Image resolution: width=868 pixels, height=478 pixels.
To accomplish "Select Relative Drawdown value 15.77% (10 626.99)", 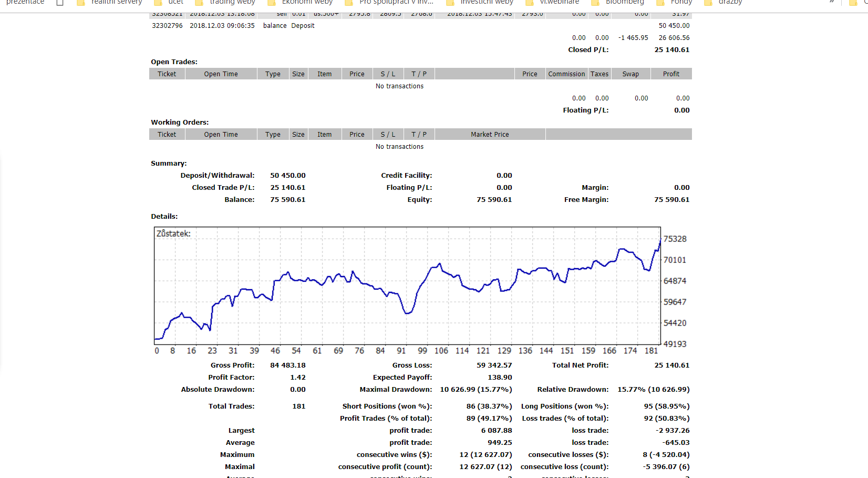I will [654, 390].
